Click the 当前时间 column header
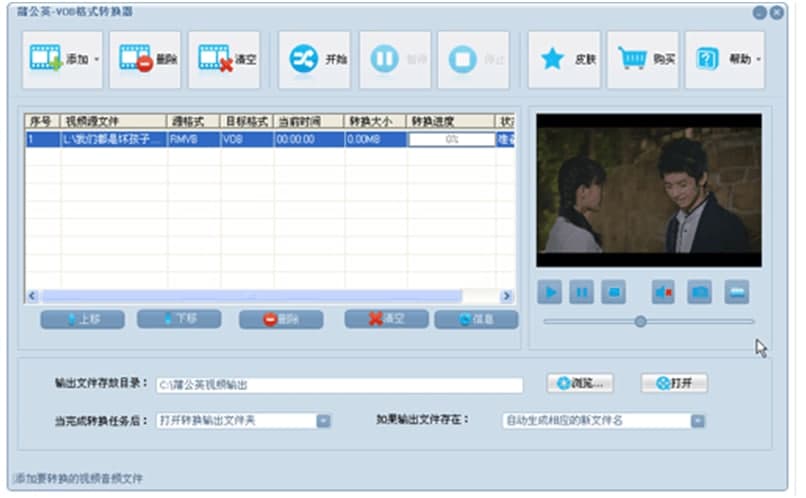 (308, 121)
